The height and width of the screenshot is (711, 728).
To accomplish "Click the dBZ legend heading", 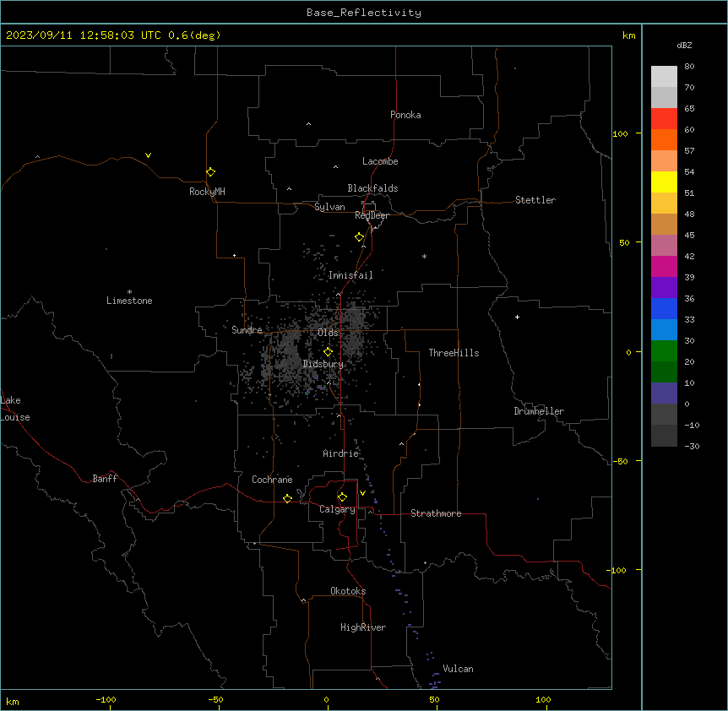I will [x=684, y=46].
